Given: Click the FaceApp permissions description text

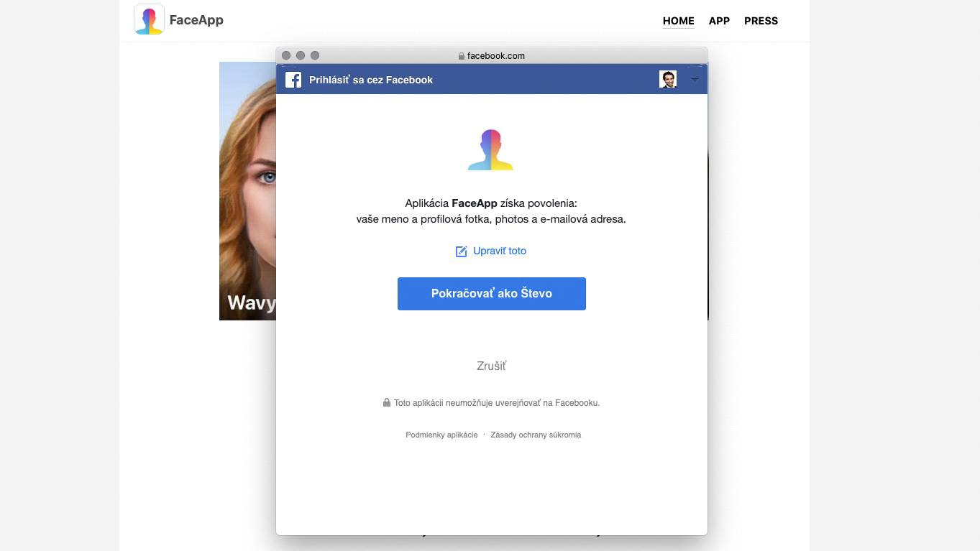Looking at the screenshot, I should [491, 211].
